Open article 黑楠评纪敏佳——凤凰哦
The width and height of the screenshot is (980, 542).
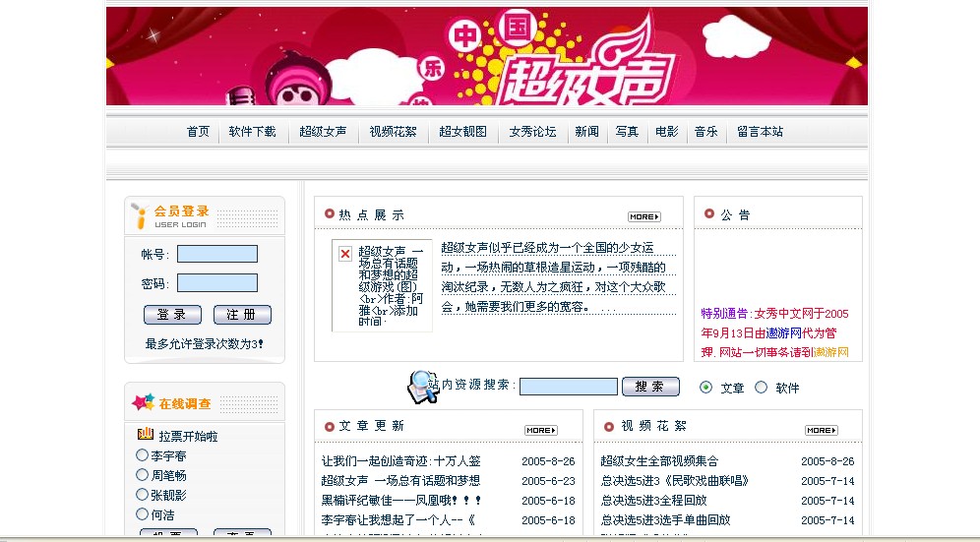click(401, 500)
